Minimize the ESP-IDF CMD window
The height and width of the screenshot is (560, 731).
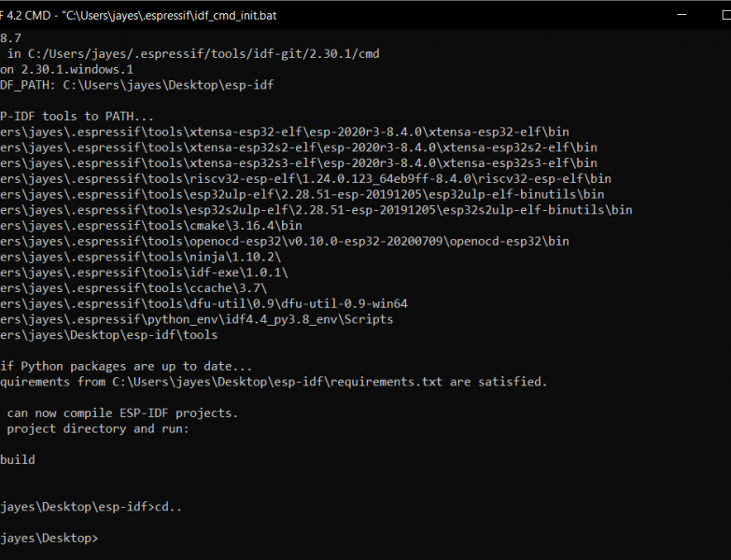[682, 15]
